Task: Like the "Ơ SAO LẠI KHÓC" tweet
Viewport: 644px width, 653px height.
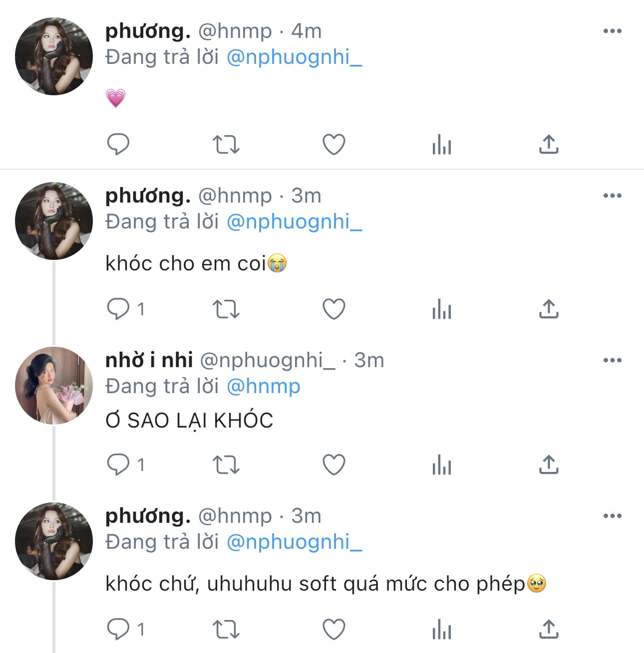Action: tap(333, 465)
